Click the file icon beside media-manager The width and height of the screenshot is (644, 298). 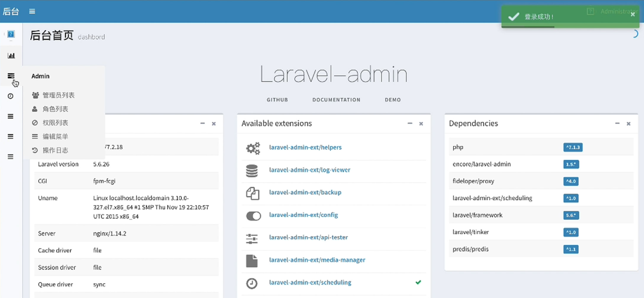click(x=252, y=261)
